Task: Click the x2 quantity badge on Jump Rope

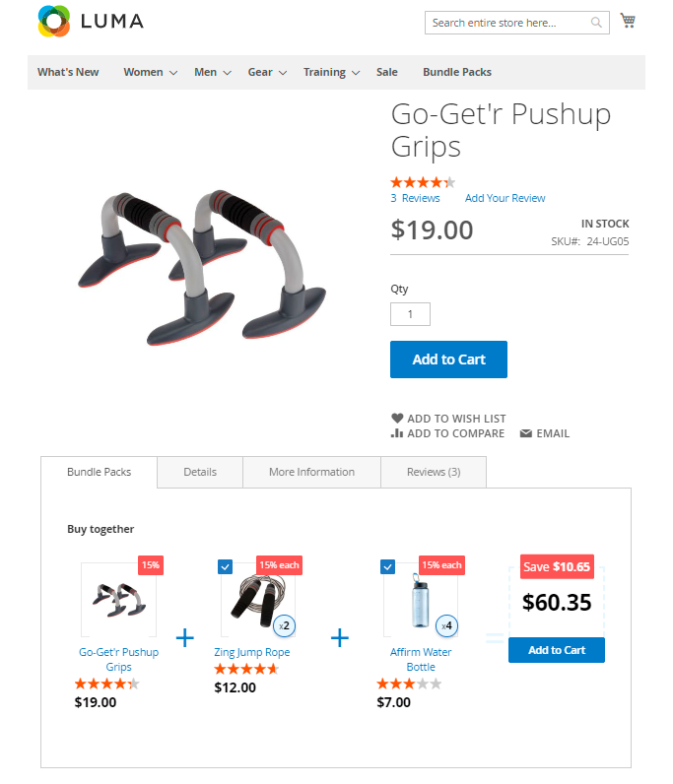Action: 284,625
